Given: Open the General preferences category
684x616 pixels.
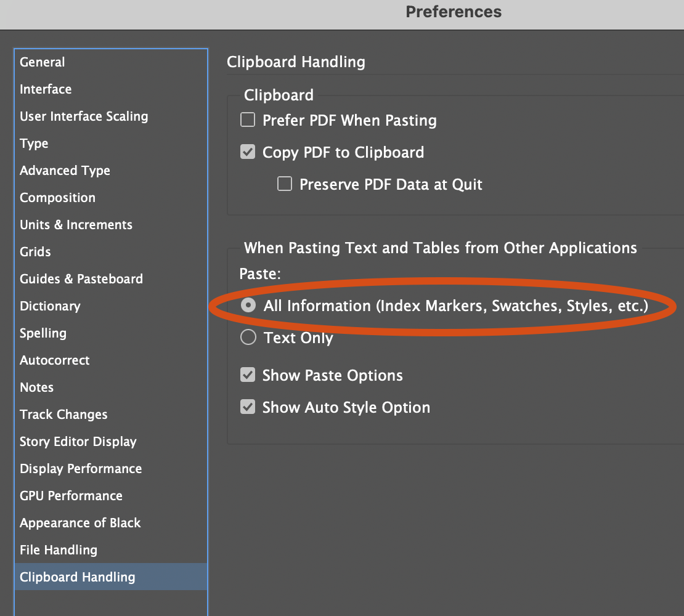Looking at the screenshot, I should click(111, 62).
